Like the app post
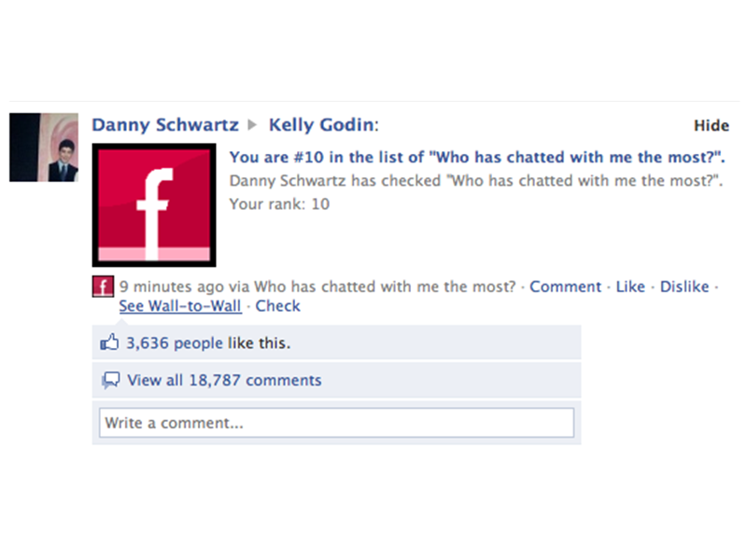747x560 pixels. [x=630, y=287]
